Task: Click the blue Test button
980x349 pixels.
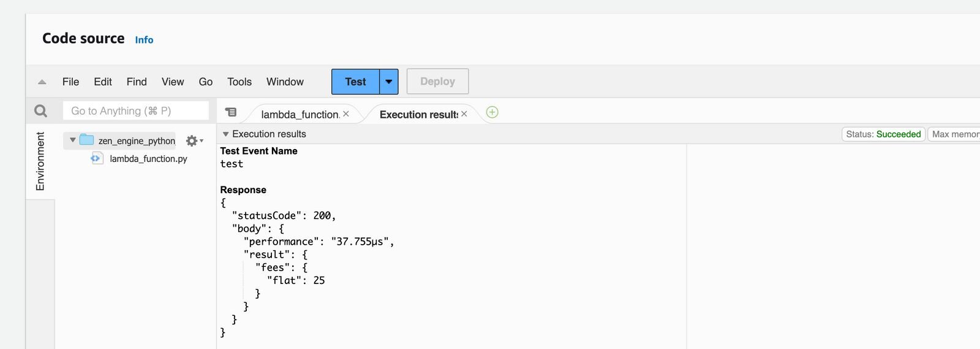Action: click(x=355, y=82)
